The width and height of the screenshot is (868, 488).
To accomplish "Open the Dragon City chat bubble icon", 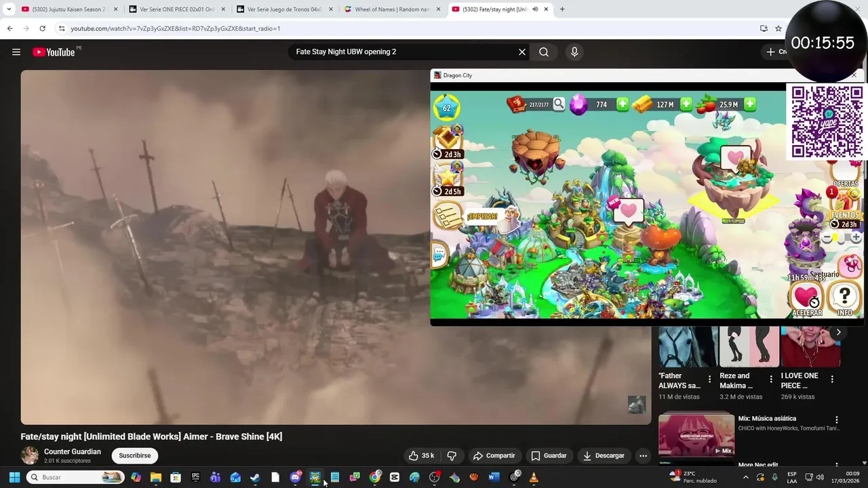I will 439,255.
